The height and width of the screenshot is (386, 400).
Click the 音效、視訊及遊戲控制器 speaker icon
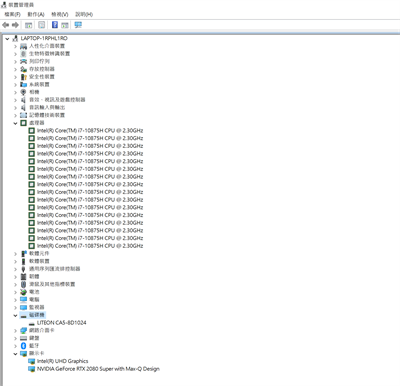[x=23, y=100]
